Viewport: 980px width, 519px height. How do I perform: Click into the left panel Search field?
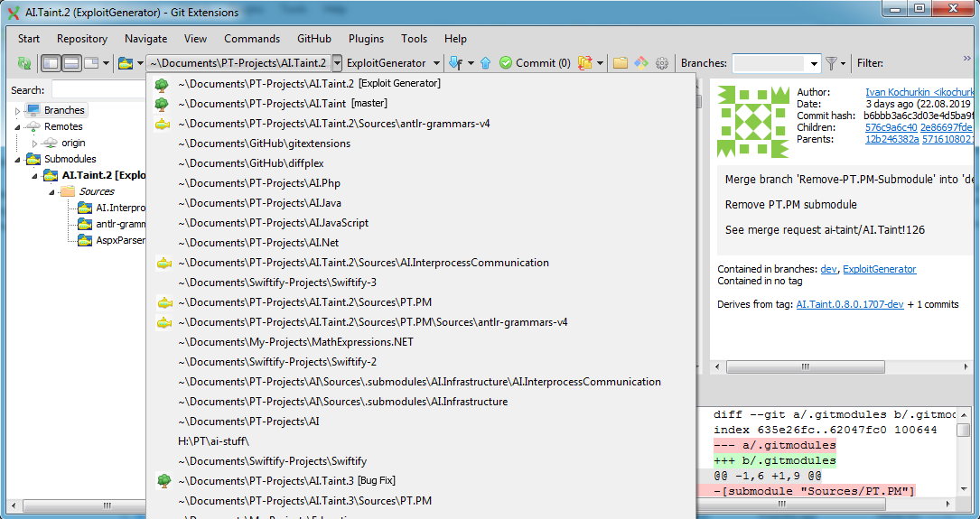pyautogui.click(x=98, y=90)
